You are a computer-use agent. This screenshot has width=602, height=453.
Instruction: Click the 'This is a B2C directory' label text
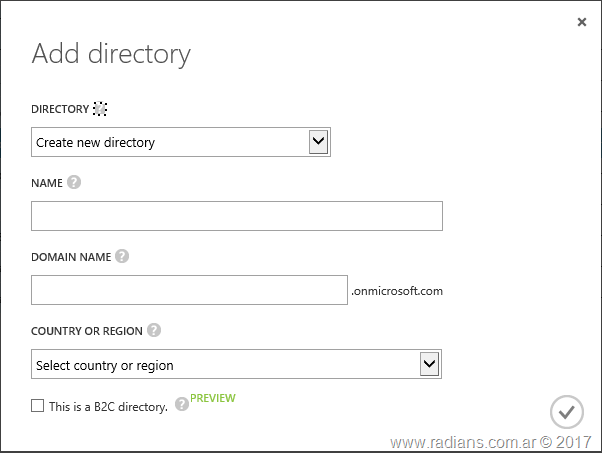click(x=108, y=407)
